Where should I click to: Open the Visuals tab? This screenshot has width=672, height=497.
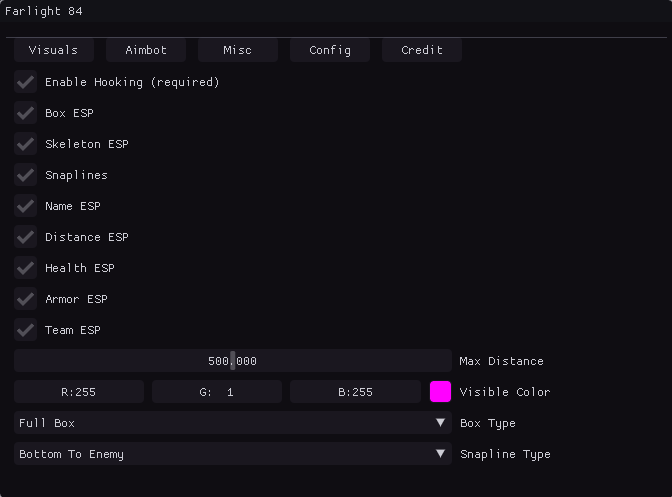(x=53, y=50)
